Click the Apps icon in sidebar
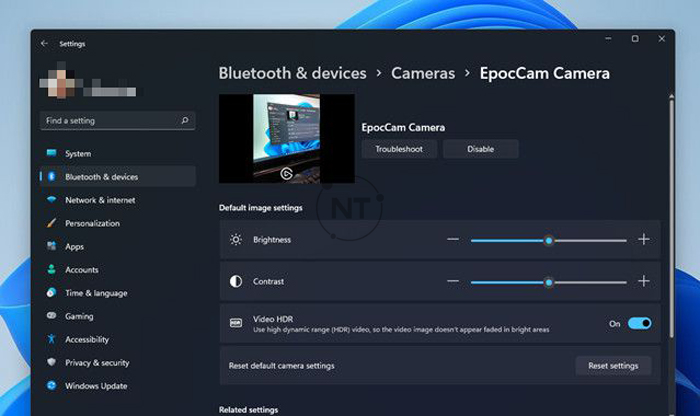700x416 pixels. click(51, 246)
